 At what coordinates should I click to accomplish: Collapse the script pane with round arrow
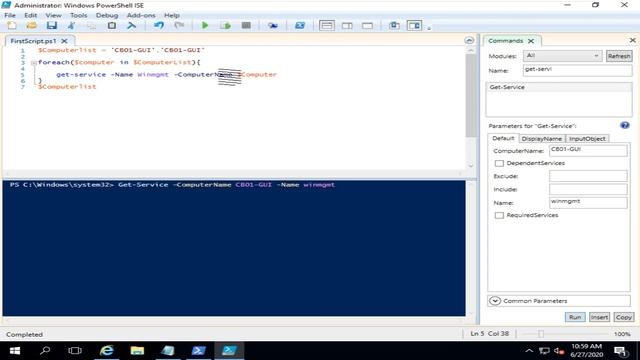[469, 40]
